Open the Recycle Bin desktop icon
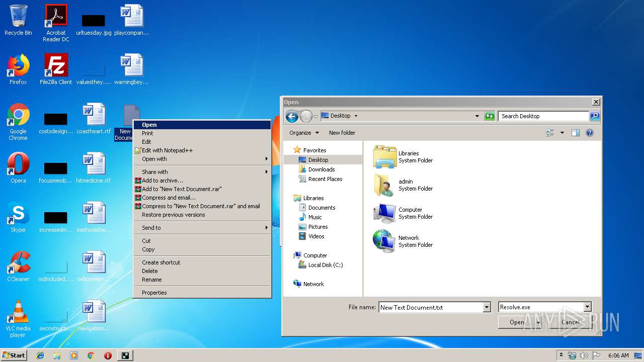Viewport: 644px width, 362px height. (x=18, y=20)
